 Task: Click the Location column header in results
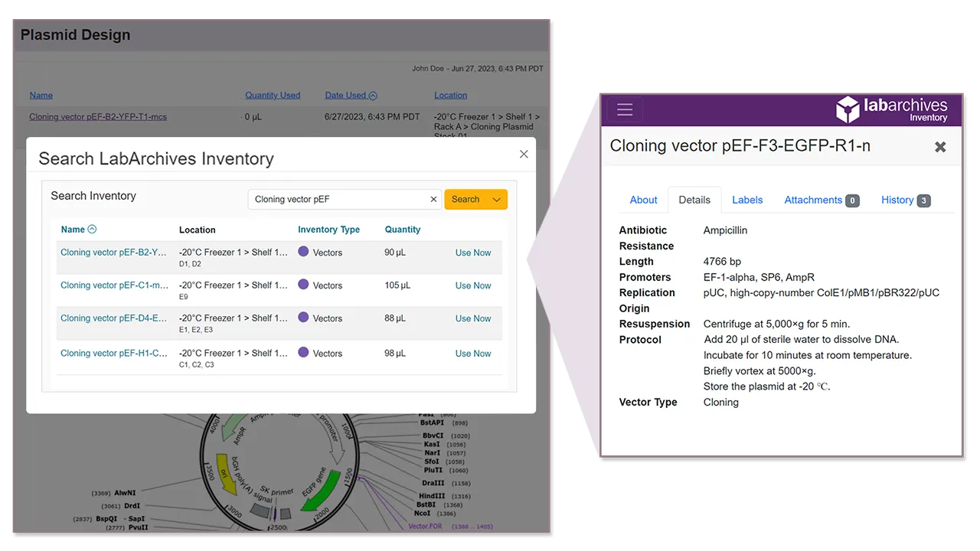click(198, 230)
